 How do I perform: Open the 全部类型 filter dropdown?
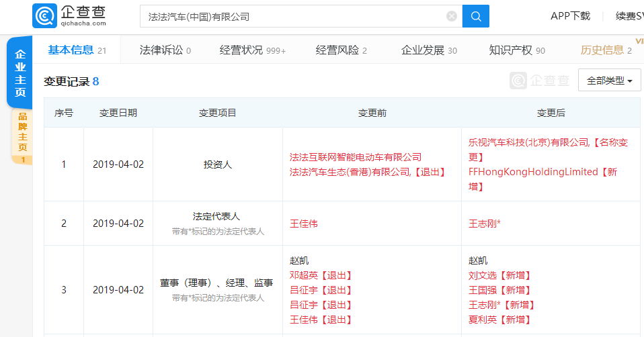(x=609, y=81)
